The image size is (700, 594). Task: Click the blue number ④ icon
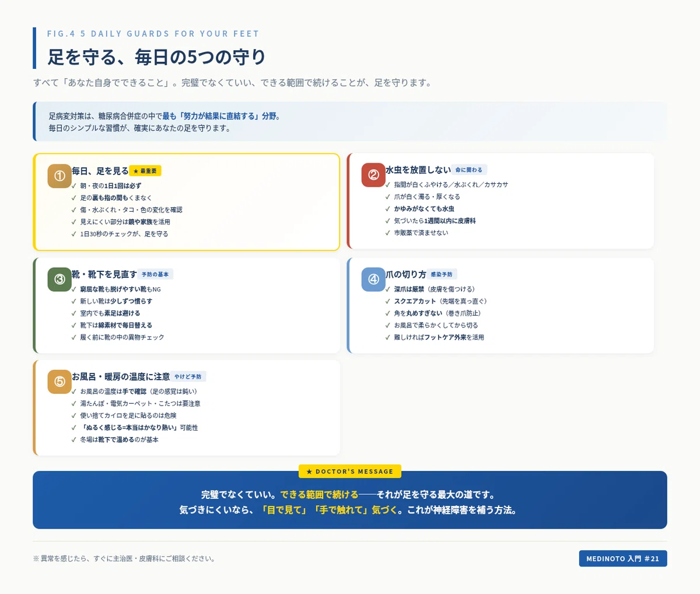pyautogui.click(x=373, y=279)
